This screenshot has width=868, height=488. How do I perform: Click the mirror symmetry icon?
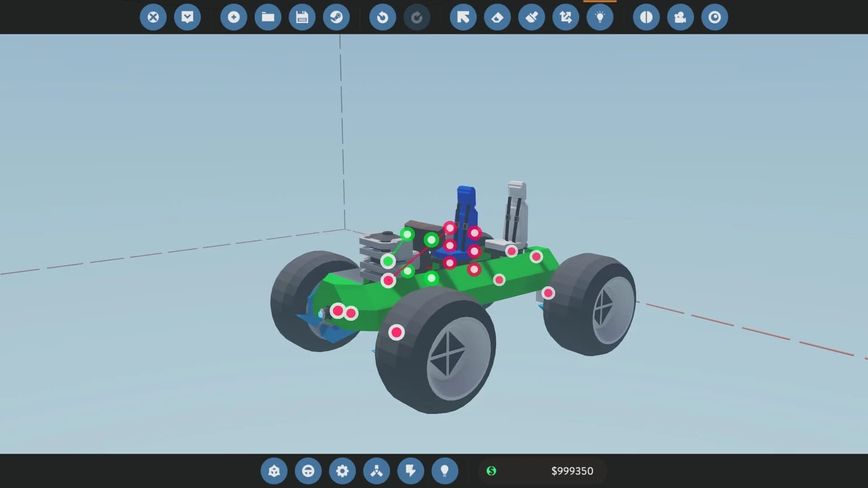pyautogui.click(x=645, y=17)
